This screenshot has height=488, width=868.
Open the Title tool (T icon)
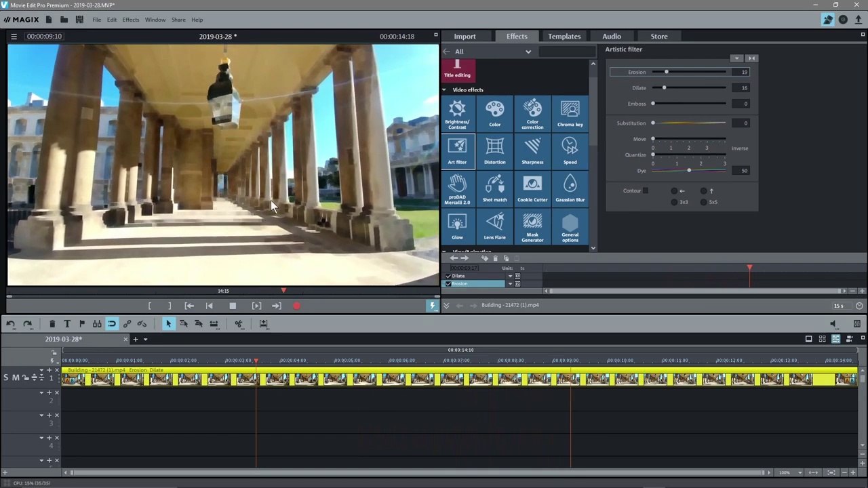(x=66, y=324)
